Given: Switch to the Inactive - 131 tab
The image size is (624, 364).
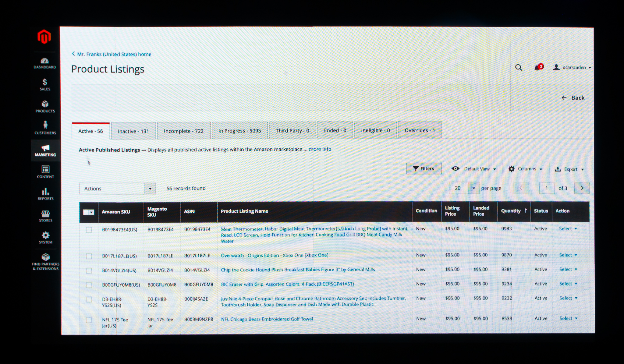Looking at the screenshot, I should click(x=133, y=131).
